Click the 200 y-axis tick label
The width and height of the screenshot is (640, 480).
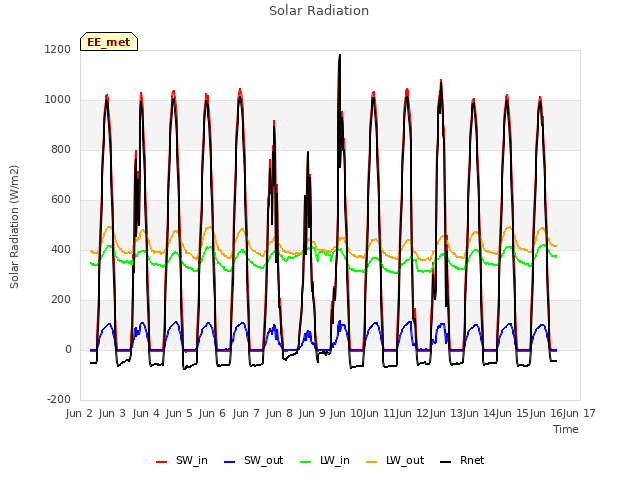point(61,300)
